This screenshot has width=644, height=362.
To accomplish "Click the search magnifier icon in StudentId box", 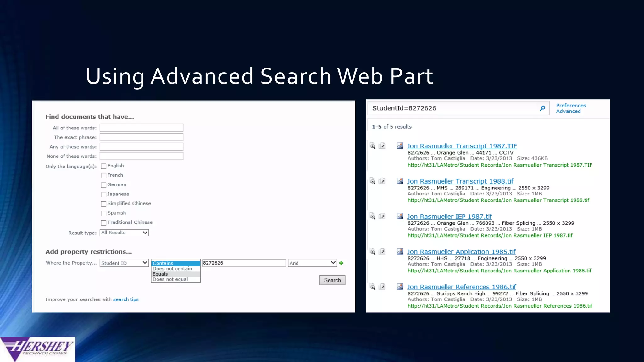I will point(542,108).
